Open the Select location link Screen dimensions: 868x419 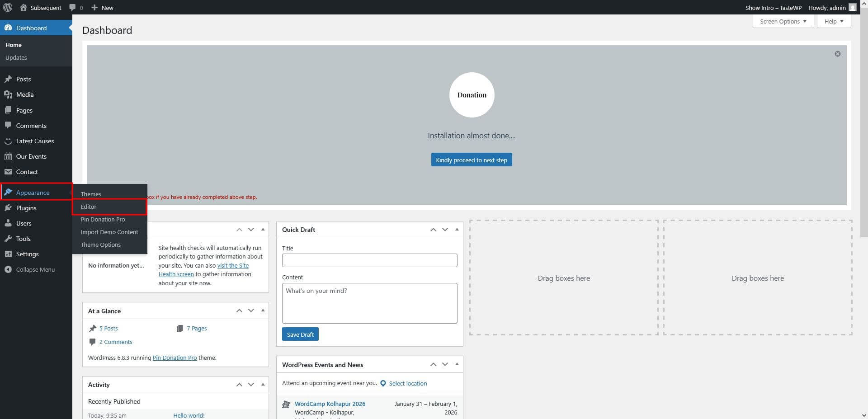point(407,383)
